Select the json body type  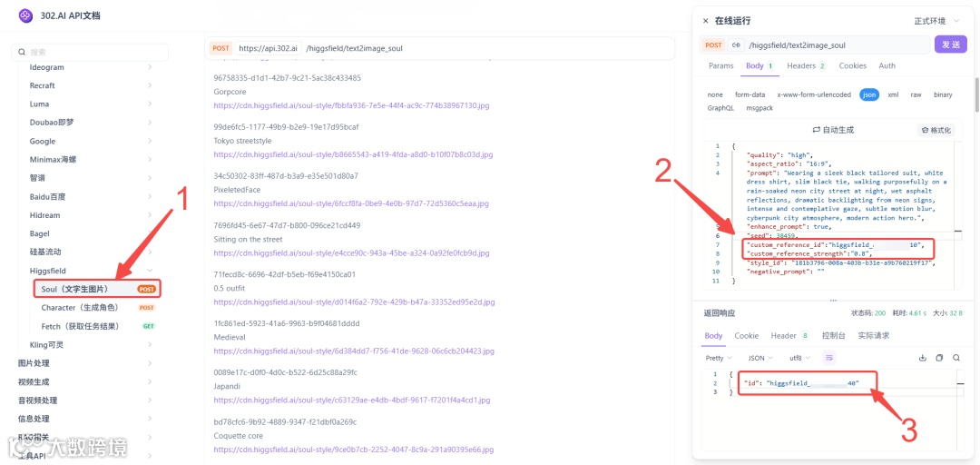click(868, 94)
